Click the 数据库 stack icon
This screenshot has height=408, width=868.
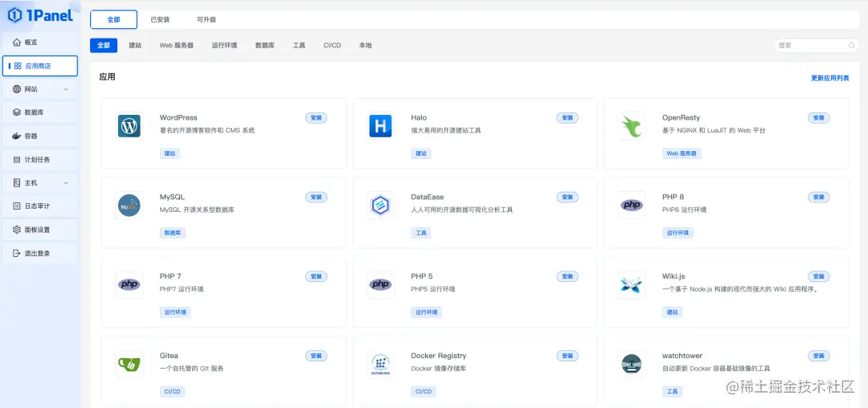point(17,112)
